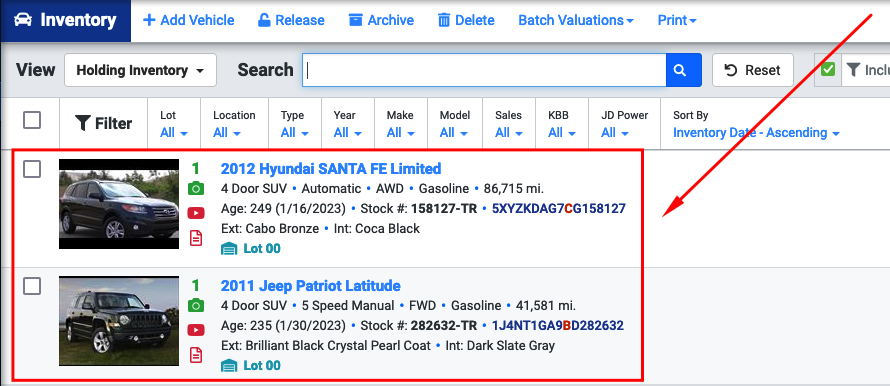
Task: Click the Filter funnel button
Action: click(x=103, y=123)
